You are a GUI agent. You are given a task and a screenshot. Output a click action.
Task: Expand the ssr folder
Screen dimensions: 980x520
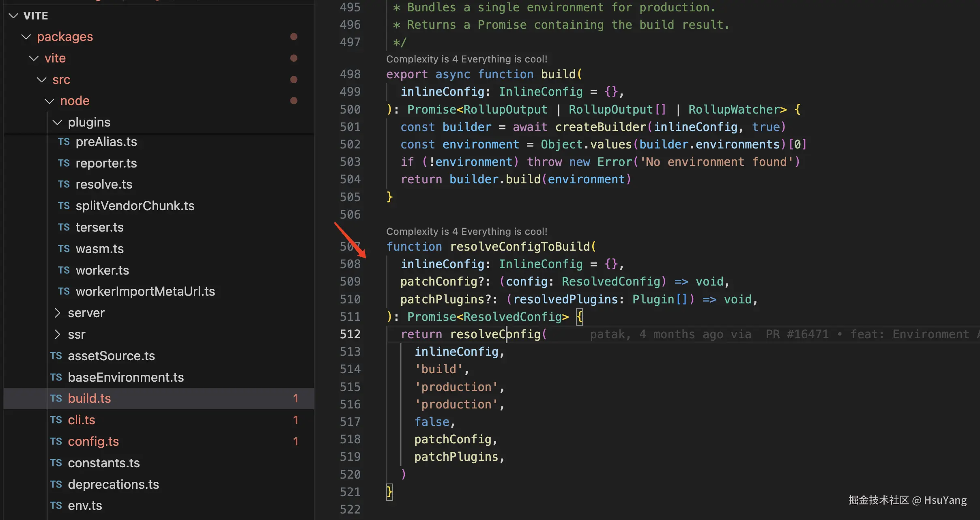pos(57,335)
